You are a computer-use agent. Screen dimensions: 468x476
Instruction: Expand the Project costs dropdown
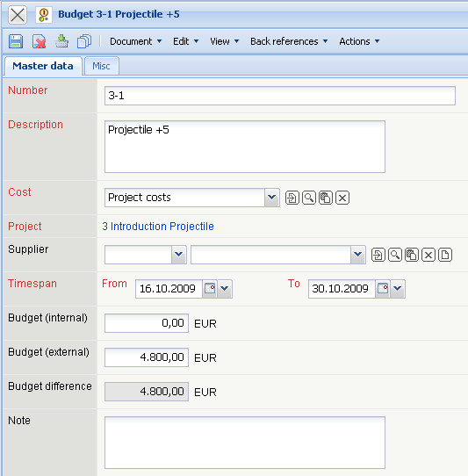pos(271,198)
